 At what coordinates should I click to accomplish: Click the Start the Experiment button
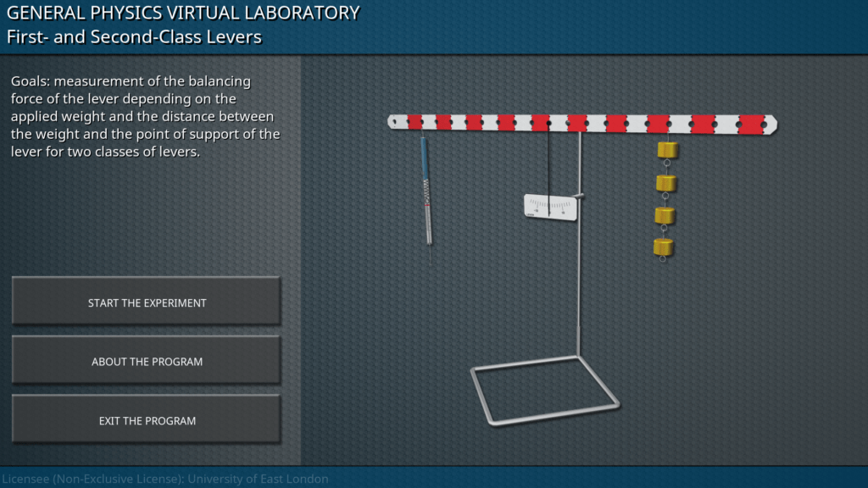tap(146, 302)
